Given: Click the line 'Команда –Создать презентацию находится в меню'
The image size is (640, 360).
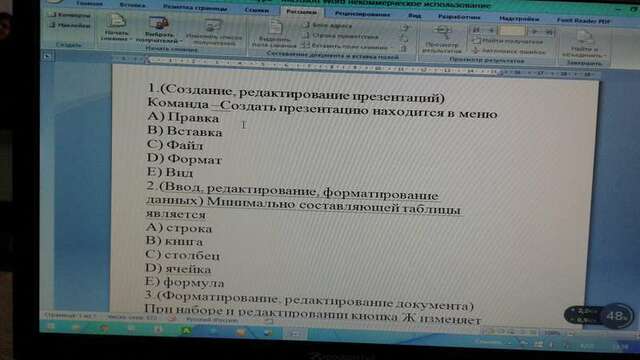Looking at the screenshot, I should pos(322,108).
